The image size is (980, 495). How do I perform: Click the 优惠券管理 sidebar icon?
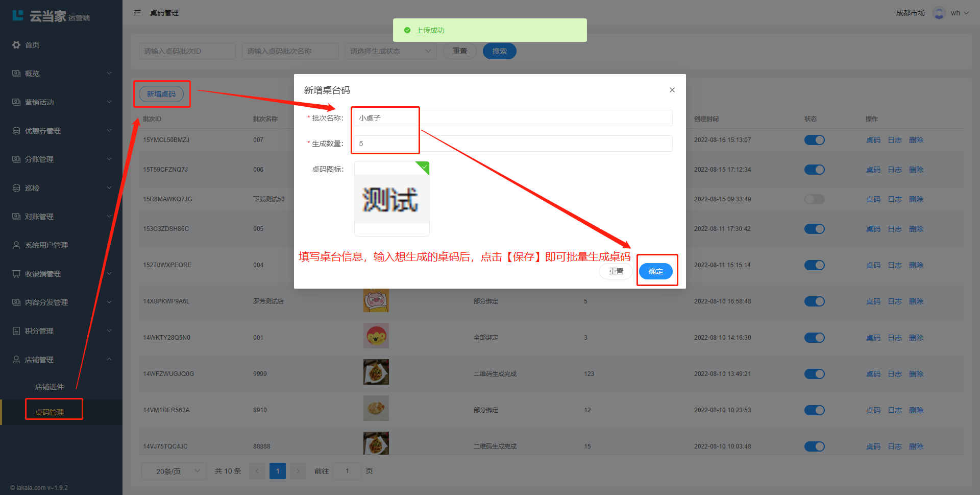(16, 131)
